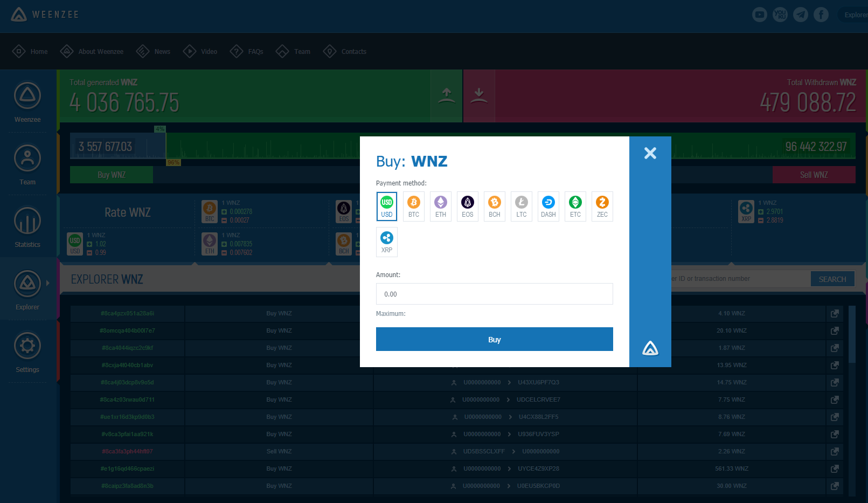Screen dimensions: 868x503
Task: Click the Amount input field
Action: tap(495, 294)
